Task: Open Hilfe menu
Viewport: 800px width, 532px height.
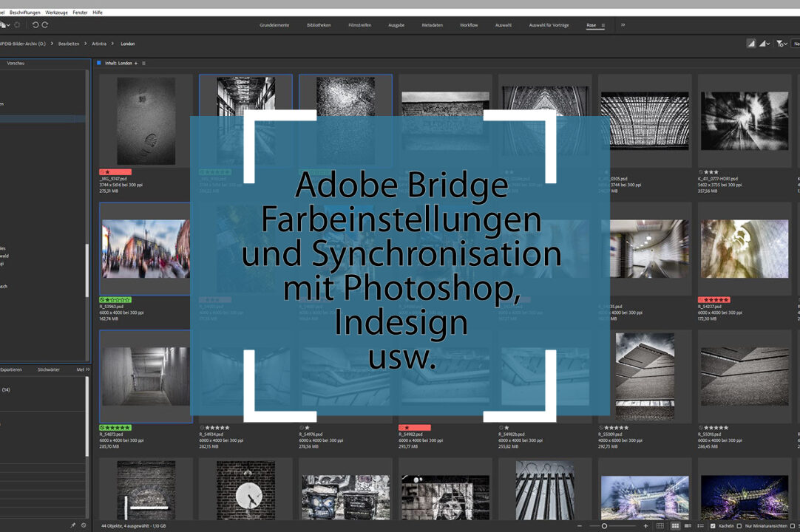Action: pos(98,13)
